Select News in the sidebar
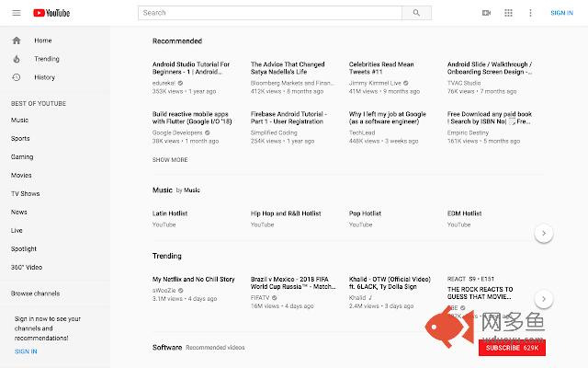 click(18, 213)
